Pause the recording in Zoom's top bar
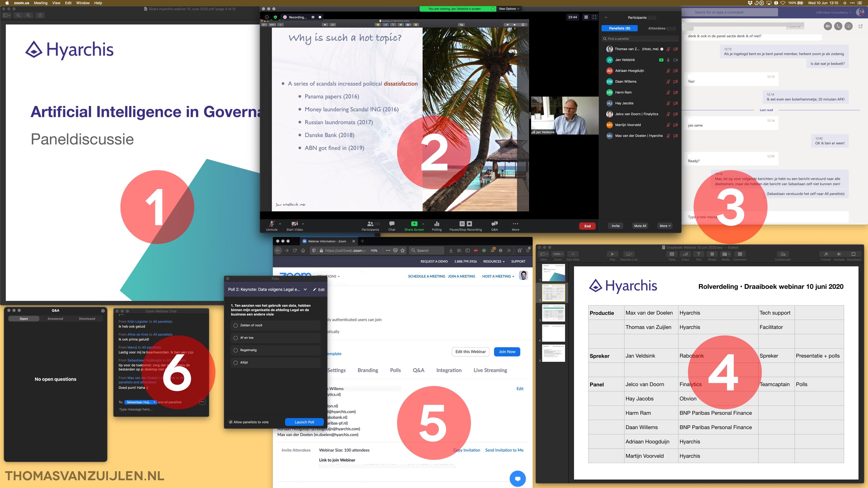 pos(313,17)
